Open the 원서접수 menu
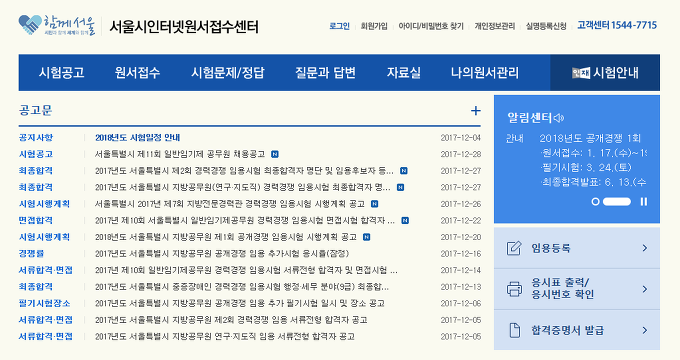 click(x=137, y=72)
